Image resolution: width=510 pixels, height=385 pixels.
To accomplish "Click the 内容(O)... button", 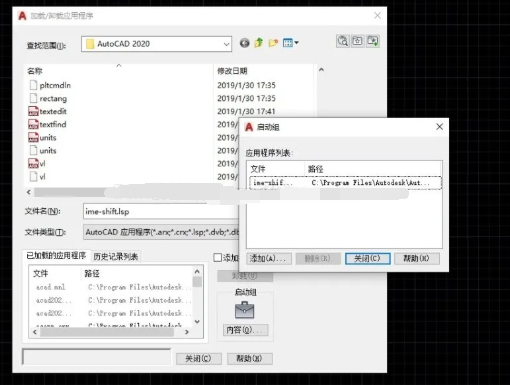I will (x=245, y=330).
